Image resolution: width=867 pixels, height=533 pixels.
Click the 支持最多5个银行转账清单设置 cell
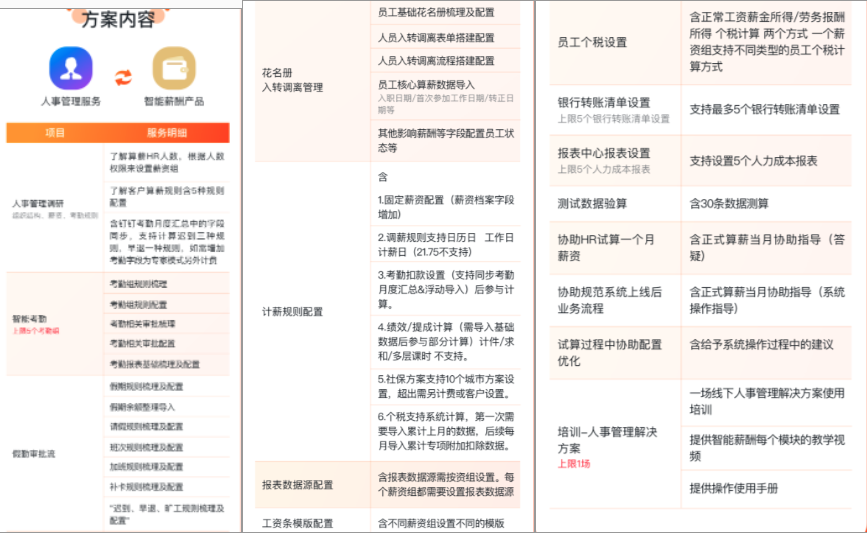(765, 109)
